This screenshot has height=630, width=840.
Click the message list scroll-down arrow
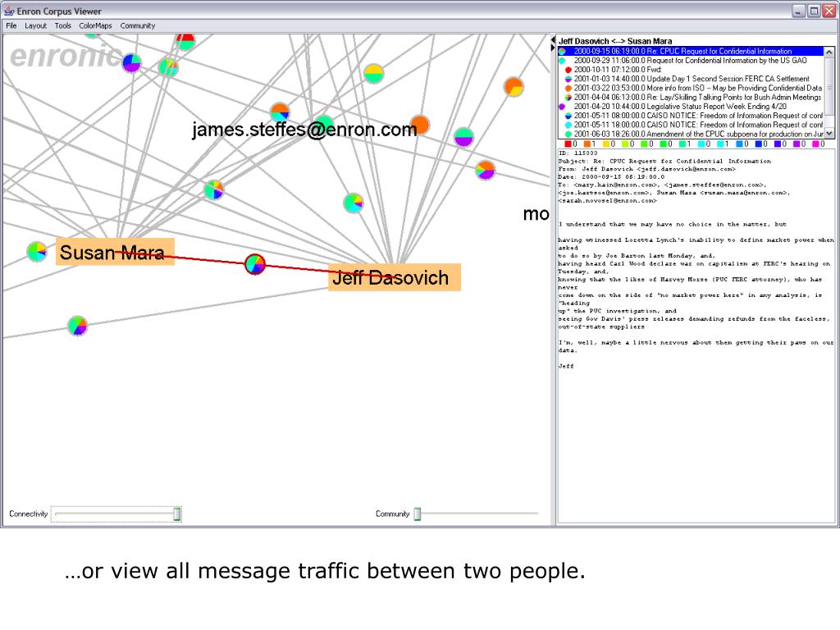pyautogui.click(x=829, y=134)
